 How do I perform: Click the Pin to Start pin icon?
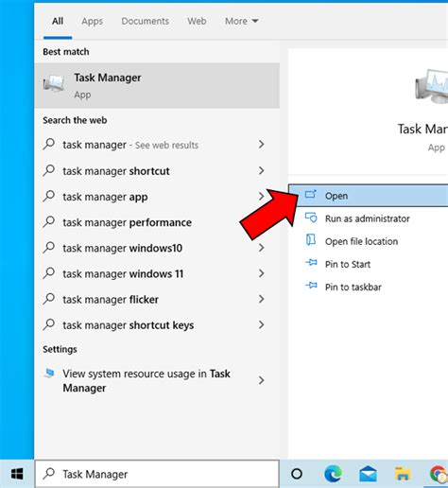click(x=311, y=263)
